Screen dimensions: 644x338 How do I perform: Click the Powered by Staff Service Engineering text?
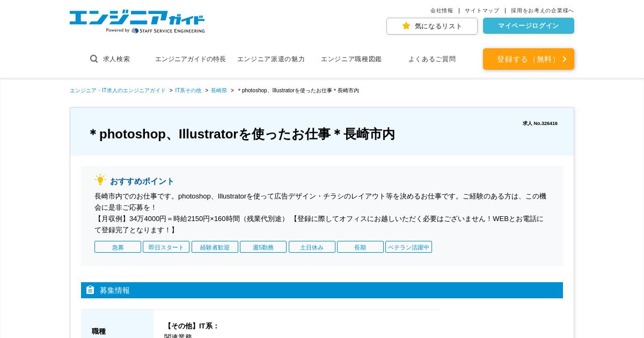pyautogui.click(x=155, y=31)
